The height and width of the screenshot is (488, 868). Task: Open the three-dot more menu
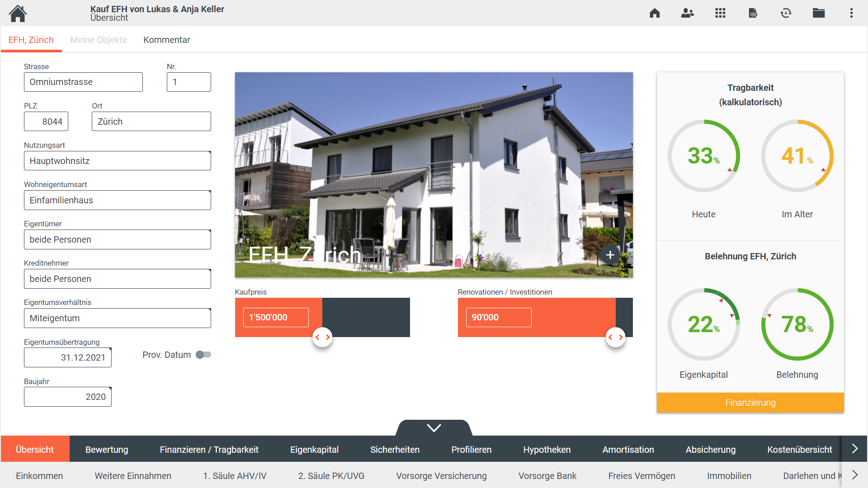tap(851, 13)
